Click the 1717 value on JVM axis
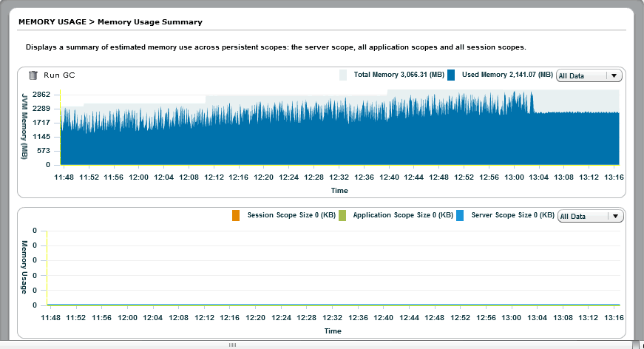The image size is (644, 349). click(x=41, y=123)
